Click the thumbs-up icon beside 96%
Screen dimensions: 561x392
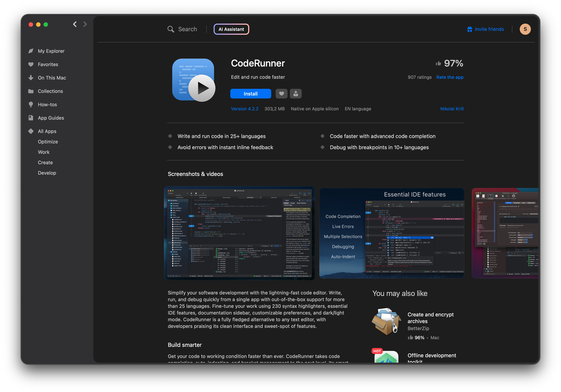pos(410,338)
